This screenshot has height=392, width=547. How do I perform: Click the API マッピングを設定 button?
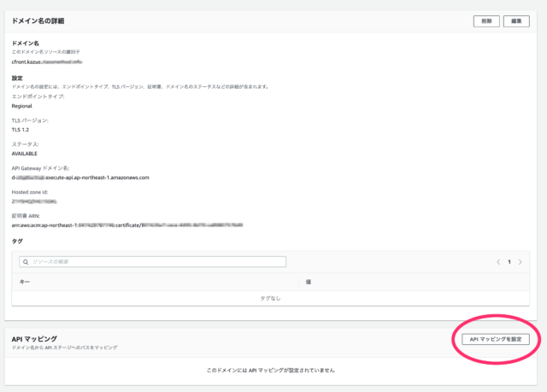point(496,339)
